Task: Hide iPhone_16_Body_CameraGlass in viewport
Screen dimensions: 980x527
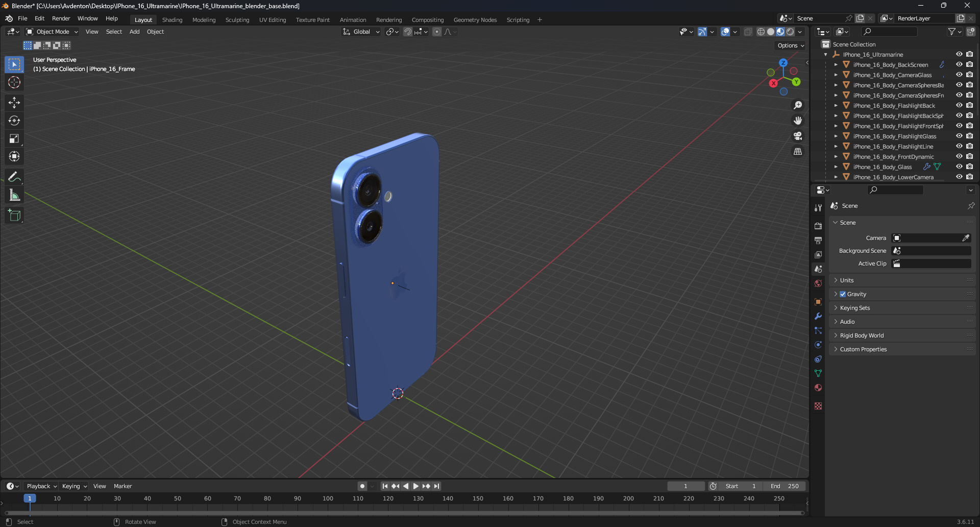Action: tap(959, 75)
